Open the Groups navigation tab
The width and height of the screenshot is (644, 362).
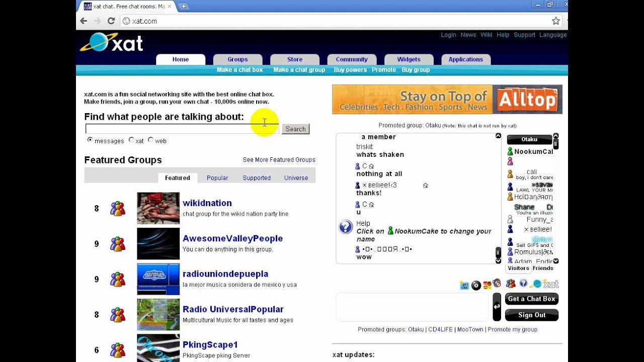click(x=237, y=59)
